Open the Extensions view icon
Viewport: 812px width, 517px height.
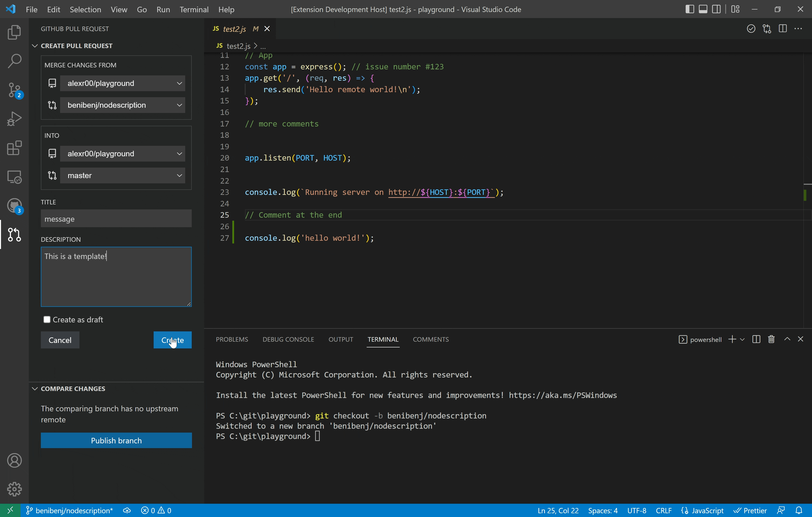(x=14, y=148)
